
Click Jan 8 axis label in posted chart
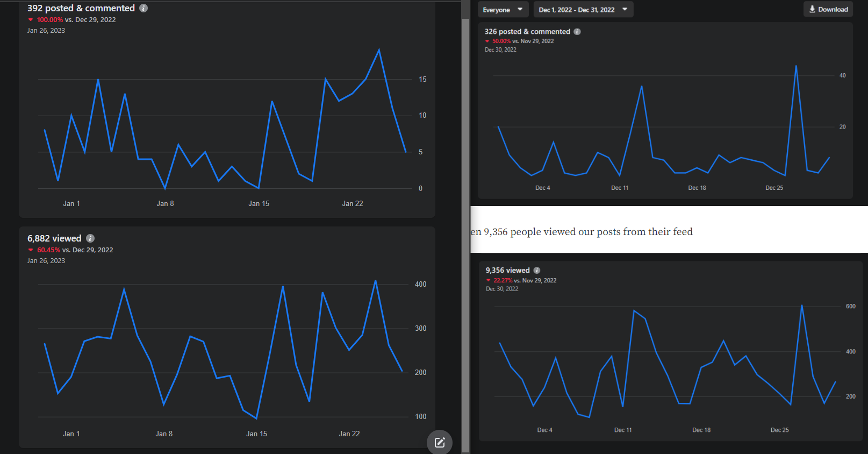(165, 204)
